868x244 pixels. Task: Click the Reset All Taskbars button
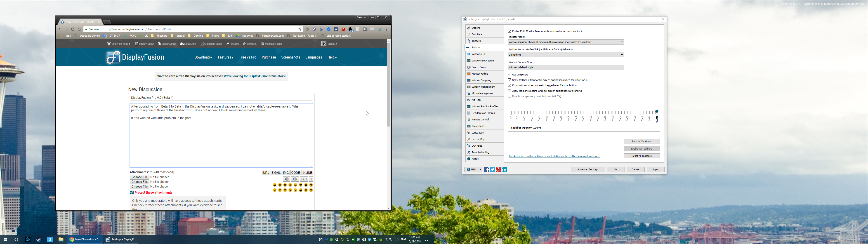[642, 156]
